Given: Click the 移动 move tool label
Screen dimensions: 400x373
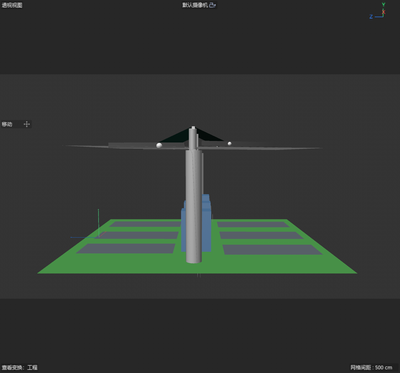Looking at the screenshot, I should coord(7,124).
